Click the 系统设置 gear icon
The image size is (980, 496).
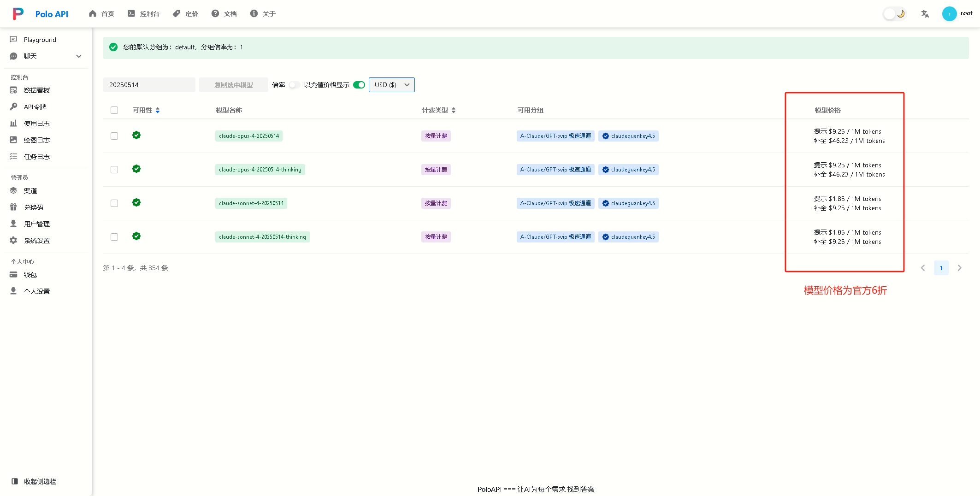(x=13, y=240)
